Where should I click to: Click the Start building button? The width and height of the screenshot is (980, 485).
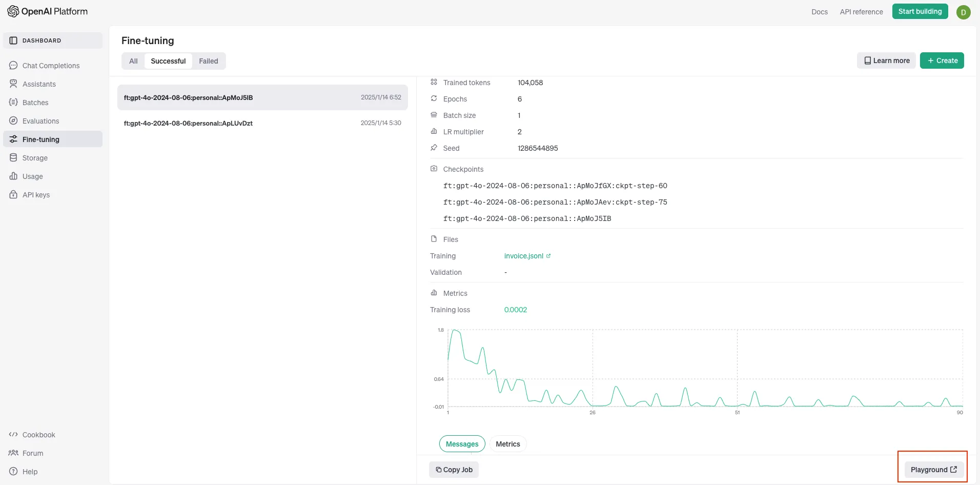(x=920, y=11)
